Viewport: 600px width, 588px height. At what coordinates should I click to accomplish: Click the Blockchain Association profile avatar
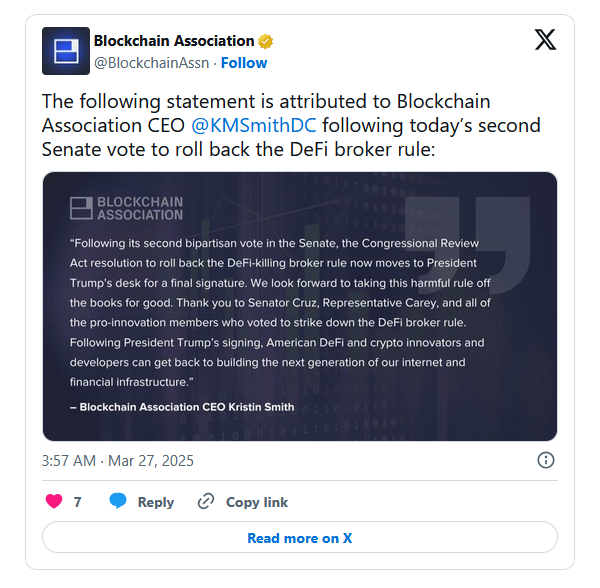[66, 51]
